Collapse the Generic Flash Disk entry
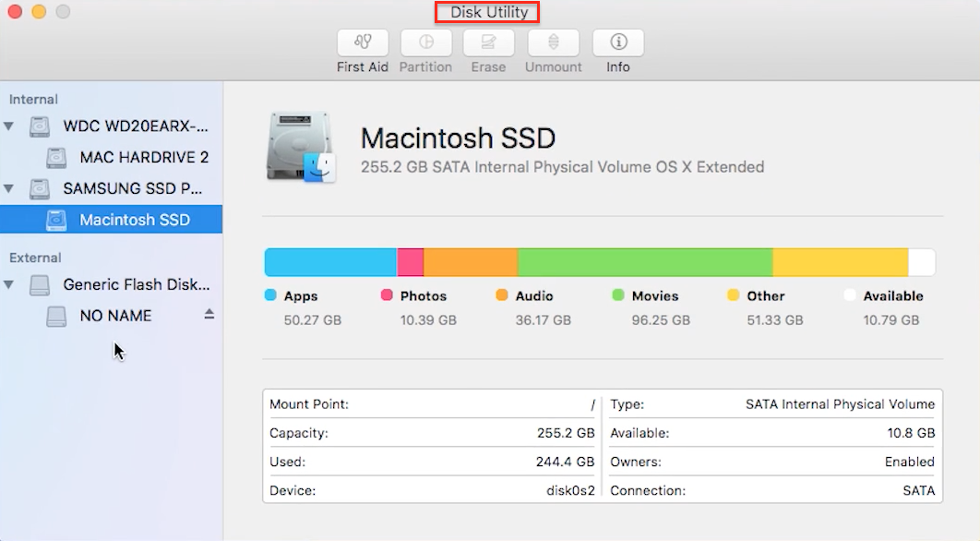Viewport: 980px width, 541px height. [9, 284]
